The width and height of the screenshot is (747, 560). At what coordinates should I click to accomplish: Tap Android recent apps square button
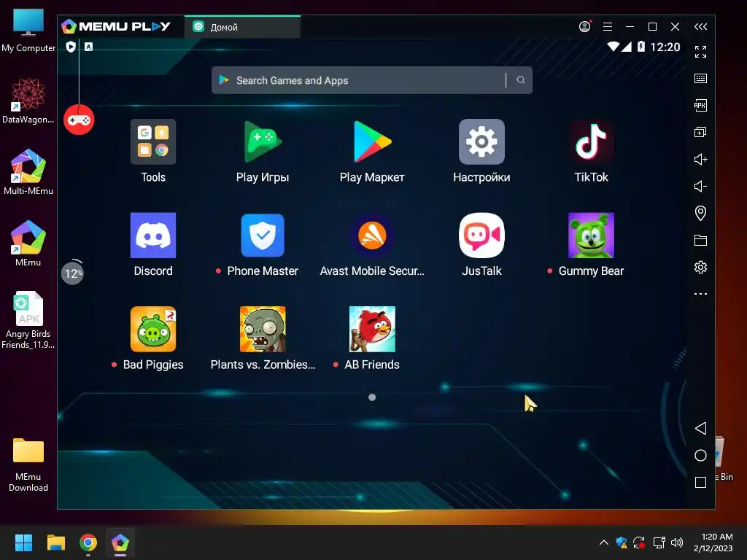coord(700,483)
